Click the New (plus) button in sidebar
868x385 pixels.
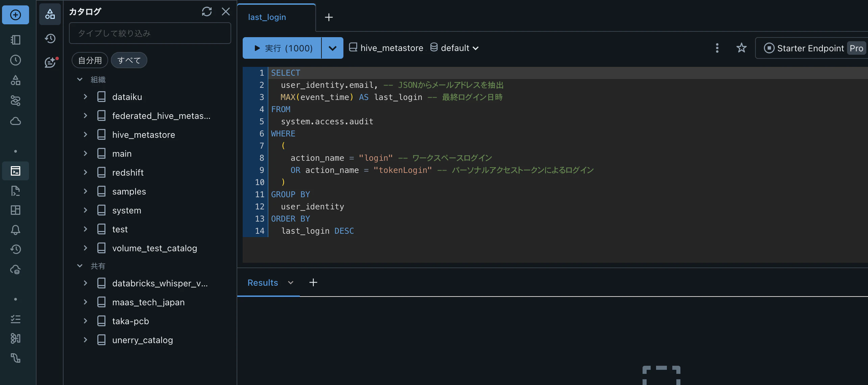pyautogui.click(x=16, y=15)
